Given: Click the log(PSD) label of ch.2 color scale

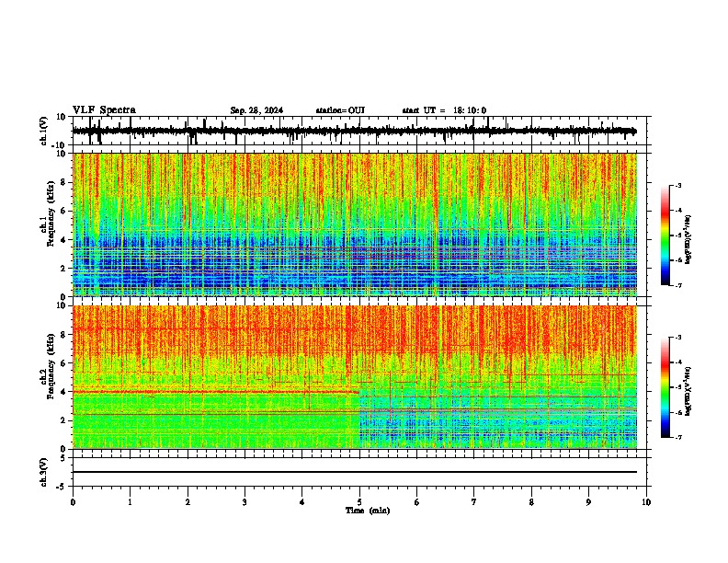Looking at the screenshot, I should click(688, 391).
